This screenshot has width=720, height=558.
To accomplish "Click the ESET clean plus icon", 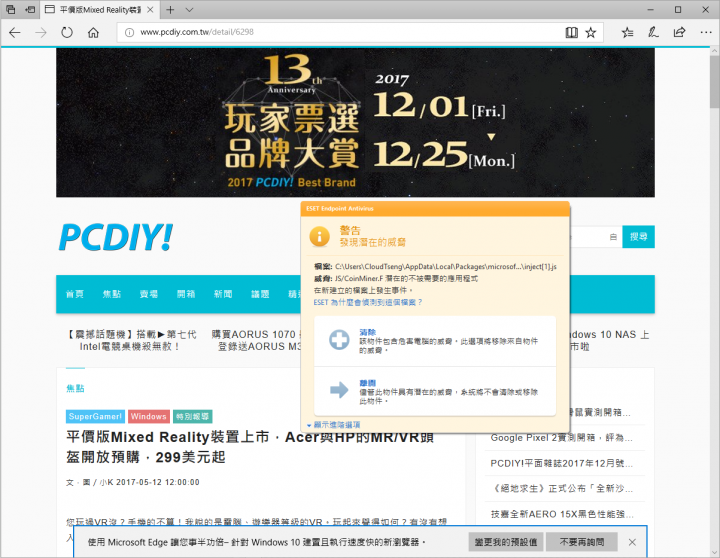I will coord(339,340).
